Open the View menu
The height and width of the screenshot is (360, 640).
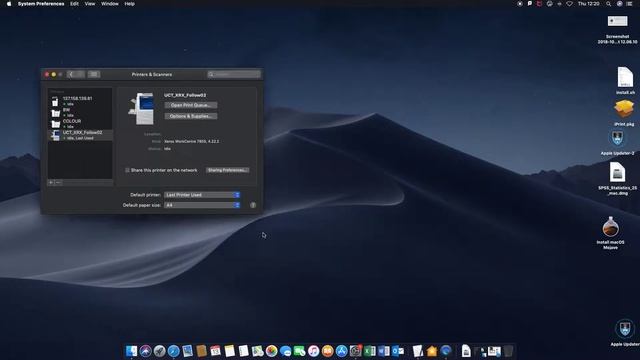90,4
